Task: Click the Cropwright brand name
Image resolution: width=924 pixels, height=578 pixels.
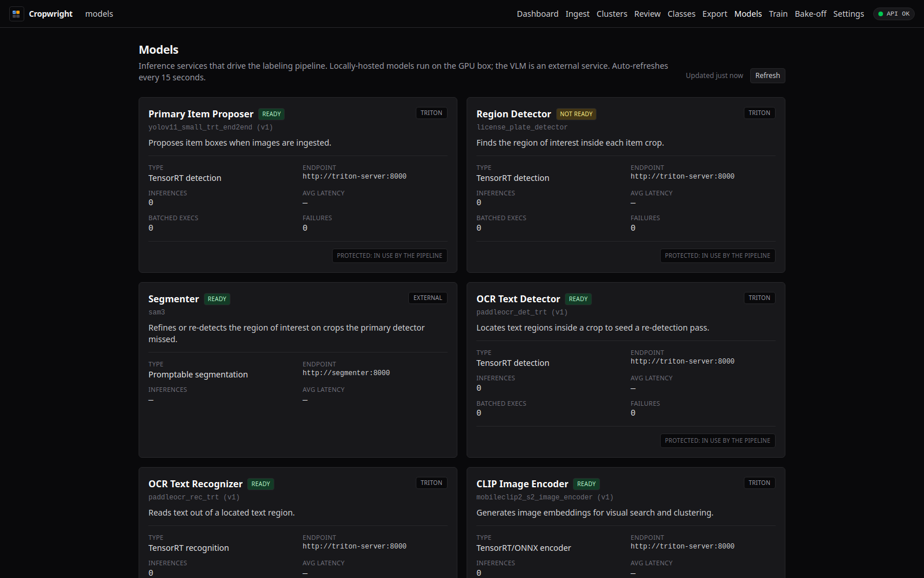Action: [51, 14]
